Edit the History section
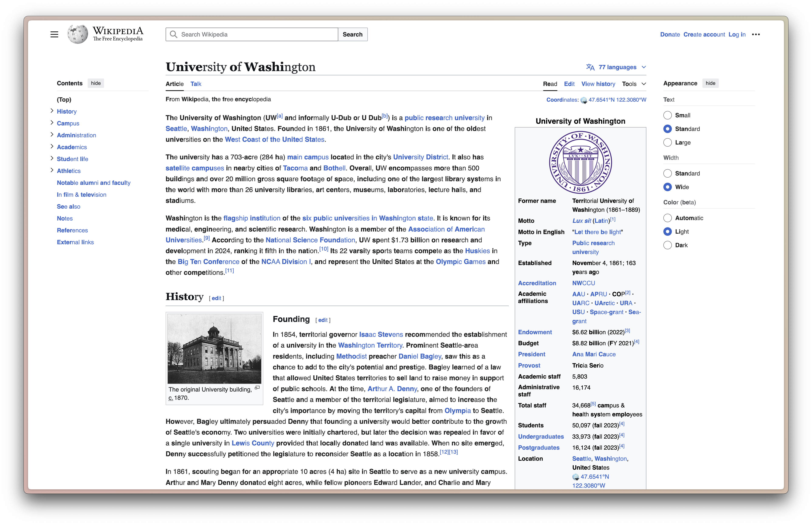 pyautogui.click(x=217, y=298)
